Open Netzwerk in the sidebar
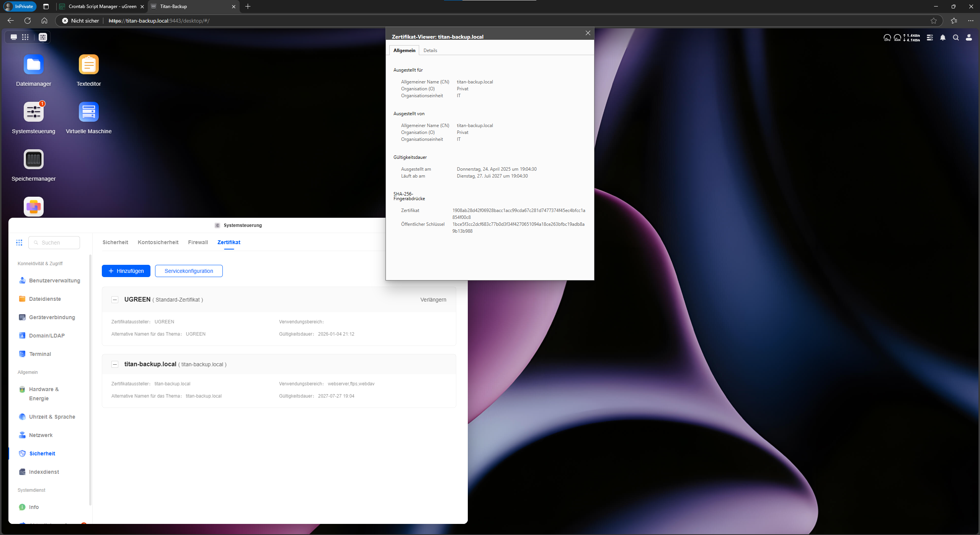This screenshot has width=980, height=535. coord(36,435)
